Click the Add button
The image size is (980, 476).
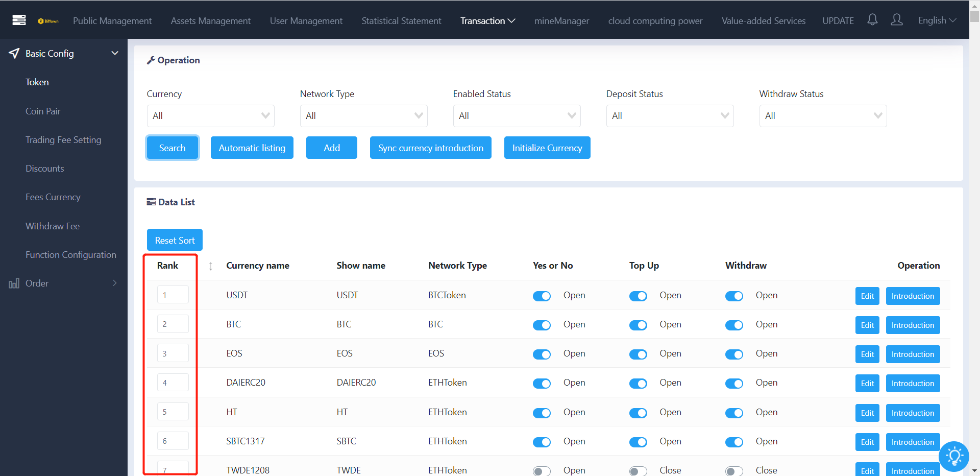pyautogui.click(x=332, y=148)
